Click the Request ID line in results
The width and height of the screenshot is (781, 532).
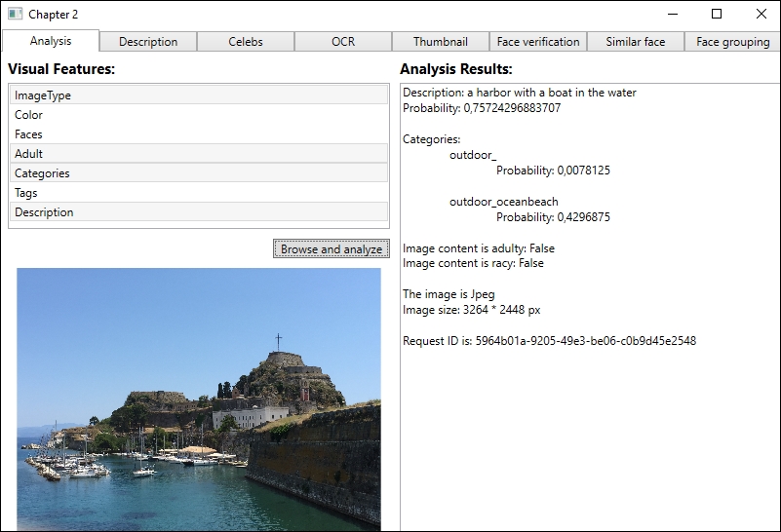549,341
